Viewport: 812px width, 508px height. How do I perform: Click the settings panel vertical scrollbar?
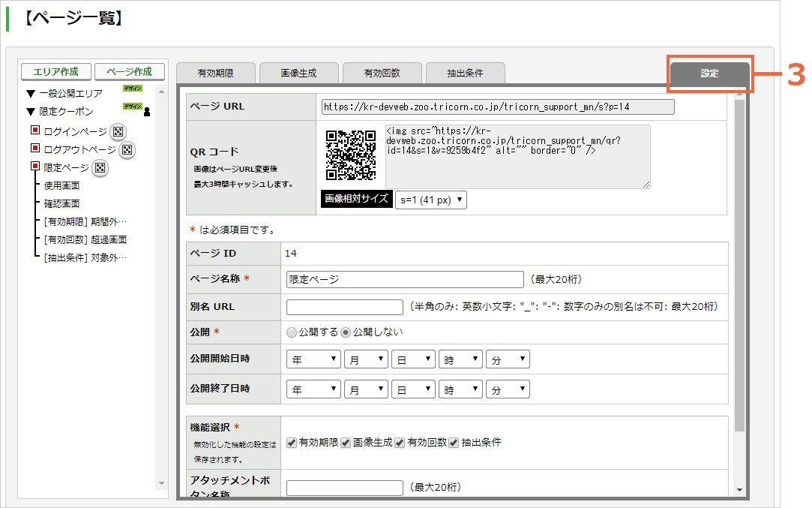[x=739, y=266]
